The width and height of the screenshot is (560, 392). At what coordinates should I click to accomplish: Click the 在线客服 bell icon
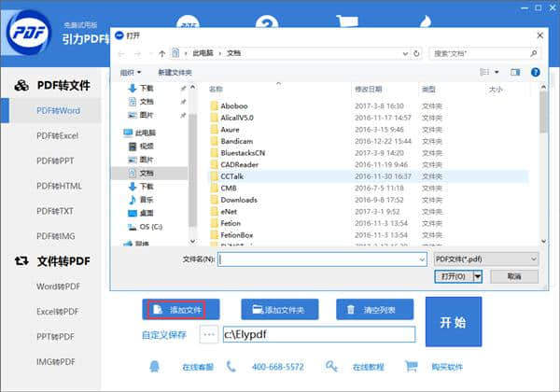[155, 366]
